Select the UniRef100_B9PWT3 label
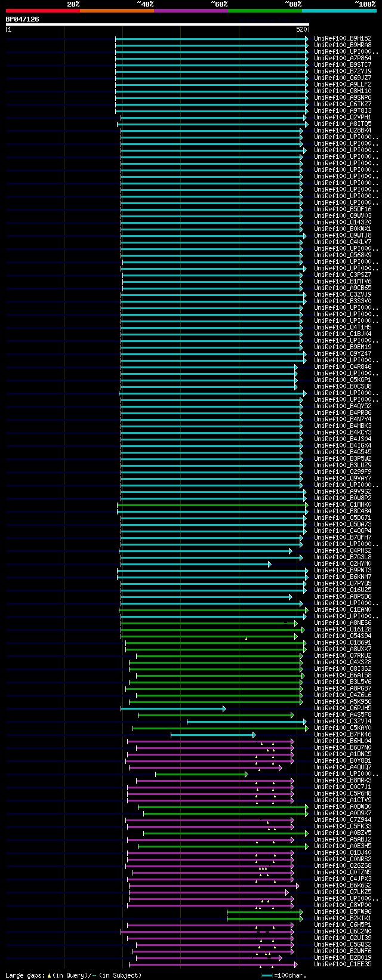Image resolution: width=382 pixels, height=980 pixels. pos(343,570)
